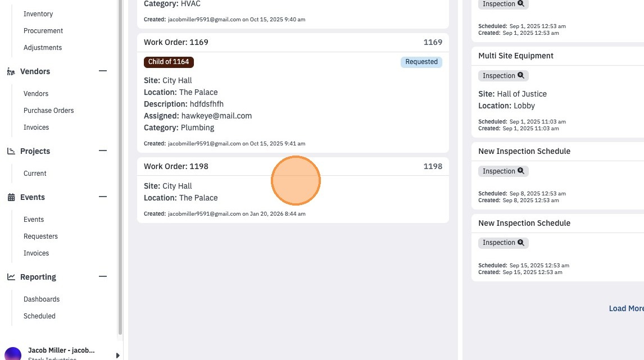Collapse the Vendors sidebar section
Viewport: 644px width, 360px height.
coord(103,71)
